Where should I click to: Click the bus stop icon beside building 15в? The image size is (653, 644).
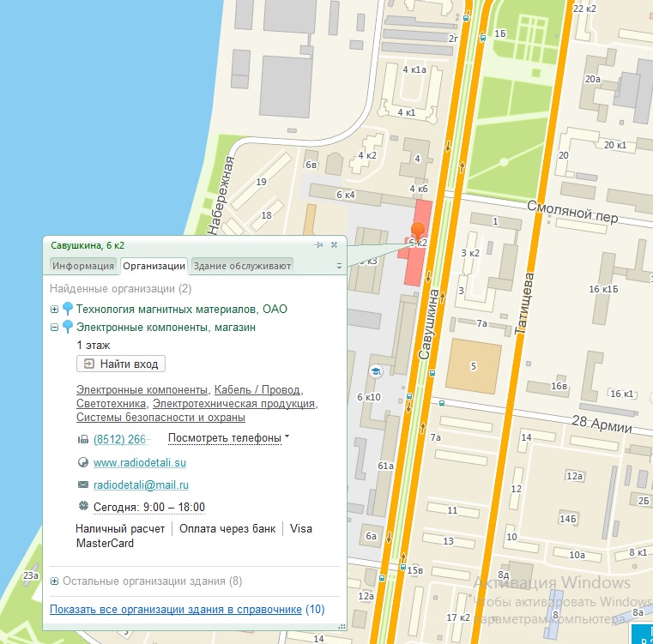pyautogui.click(x=402, y=567)
